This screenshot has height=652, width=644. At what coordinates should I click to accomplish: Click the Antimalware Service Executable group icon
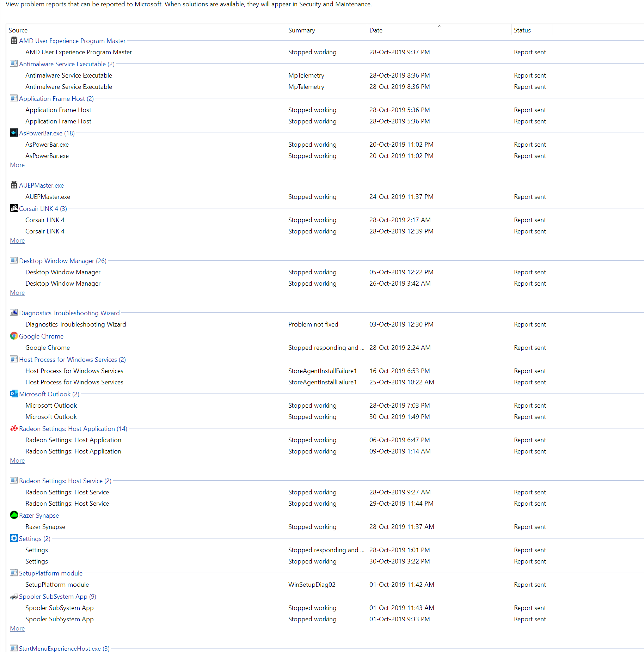14,64
